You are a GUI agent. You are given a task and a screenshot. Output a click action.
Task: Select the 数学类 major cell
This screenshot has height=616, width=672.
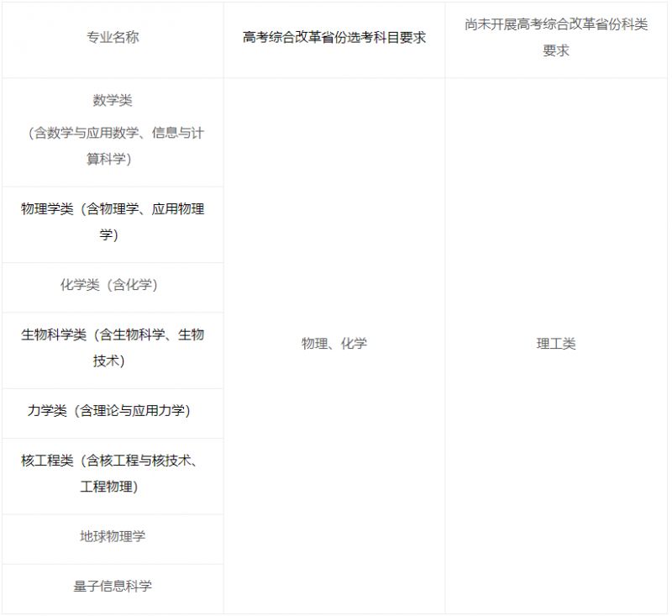pyautogui.click(x=113, y=132)
